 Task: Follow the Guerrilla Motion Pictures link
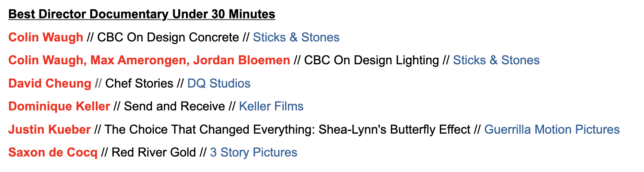click(552, 129)
